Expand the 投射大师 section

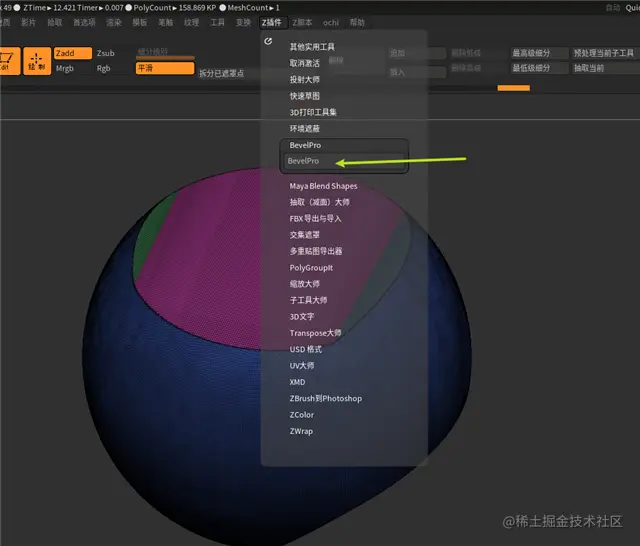pos(304,80)
